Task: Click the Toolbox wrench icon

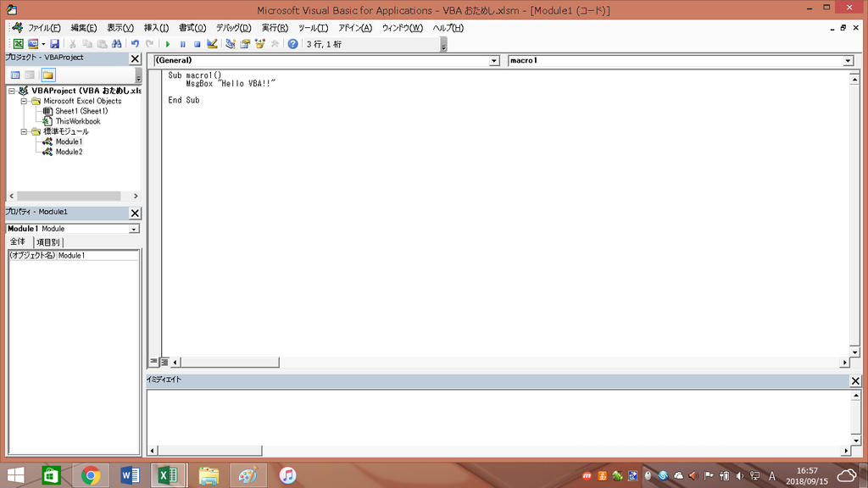Action: click(275, 44)
